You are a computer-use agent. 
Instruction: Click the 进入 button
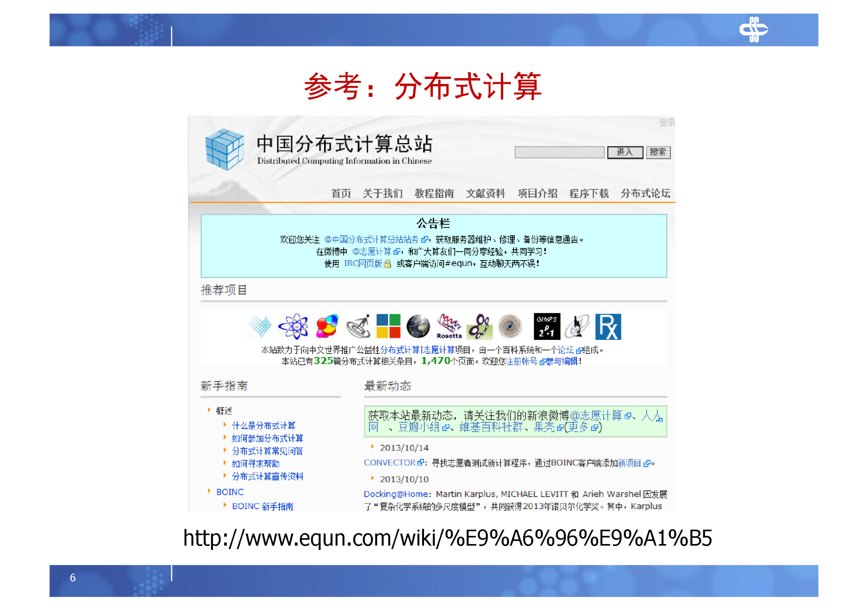coord(626,152)
